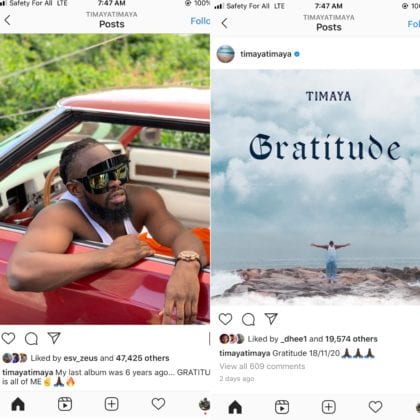Go back using right screen back arrow

pyautogui.click(x=224, y=23)
